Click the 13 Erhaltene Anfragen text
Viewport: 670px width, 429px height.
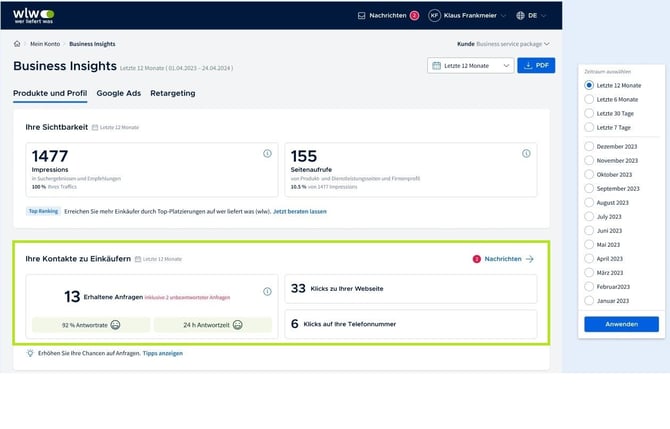pyautogui.click(x=103, y=297)
